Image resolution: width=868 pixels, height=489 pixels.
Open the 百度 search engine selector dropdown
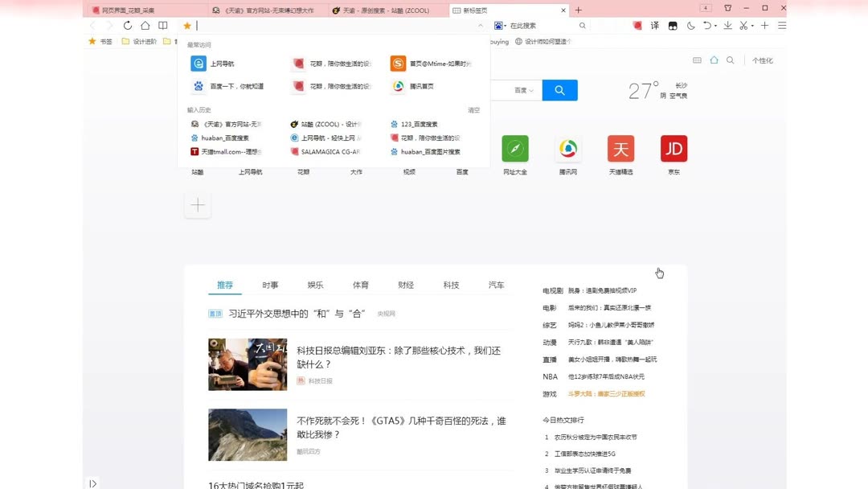point(523,90)
